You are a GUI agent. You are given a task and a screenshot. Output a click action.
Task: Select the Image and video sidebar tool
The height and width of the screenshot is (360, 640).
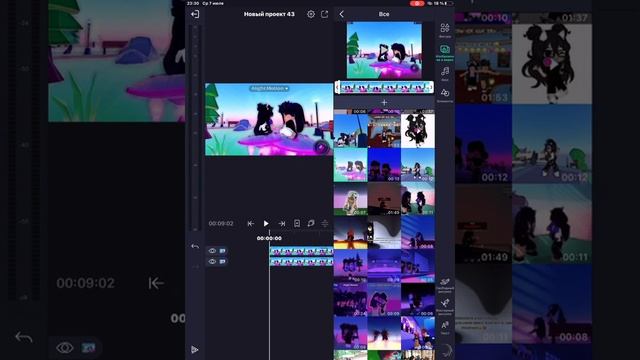pos(445,53)
